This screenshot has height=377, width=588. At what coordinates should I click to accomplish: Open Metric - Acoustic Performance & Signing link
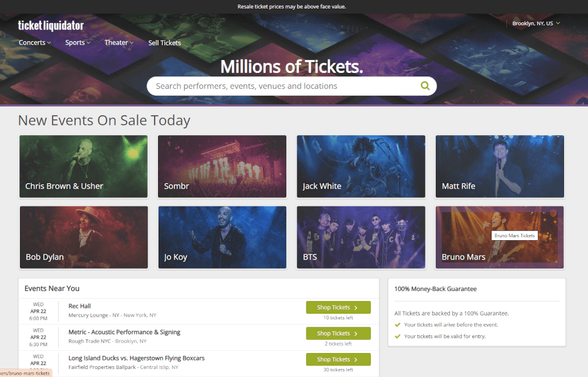124,332
